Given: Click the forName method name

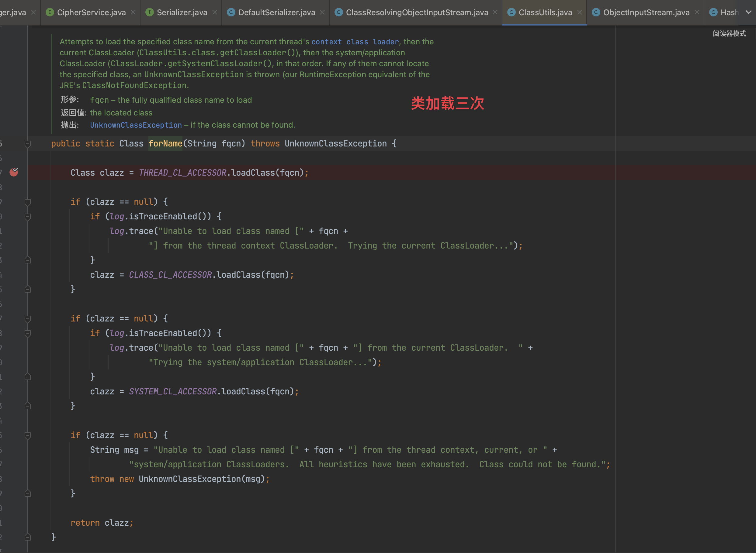Looking at the screenshot, I should click(165, 144).
